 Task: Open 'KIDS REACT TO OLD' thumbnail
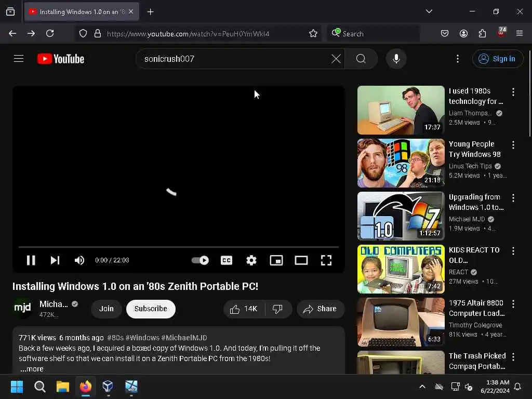coord(401,269)
